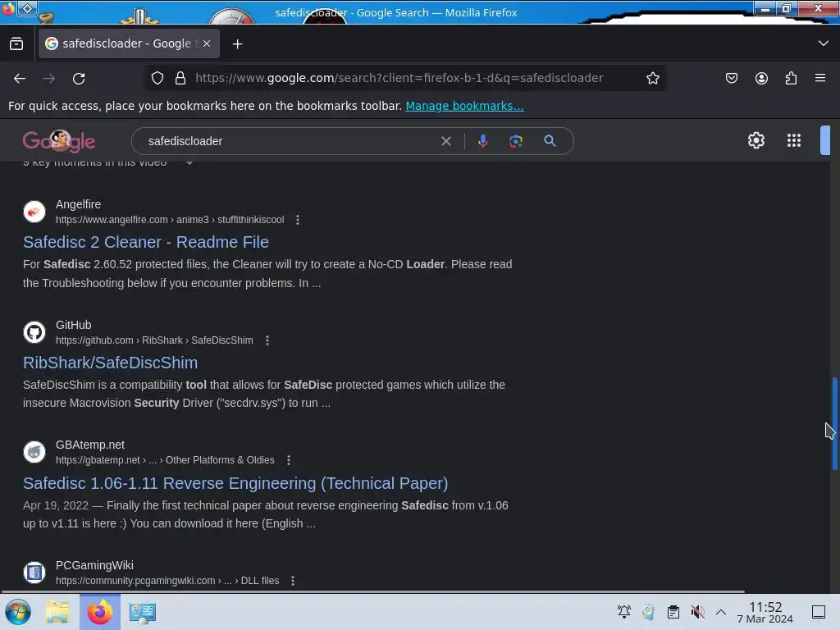The height and width of the screenshot is (630, 840).
Task: Open more options for GitHub result
Action: 267,340
